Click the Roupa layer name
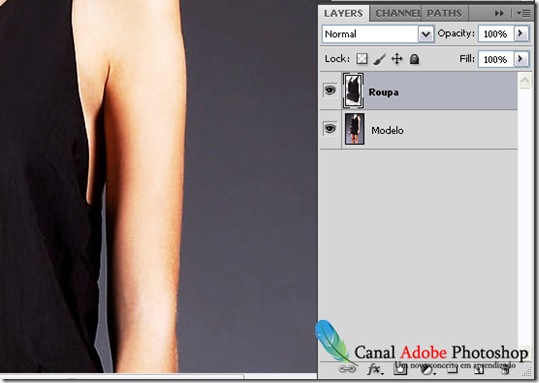This screenshot has width=539, height=383. pyautogui.click(x=384, y=92)
